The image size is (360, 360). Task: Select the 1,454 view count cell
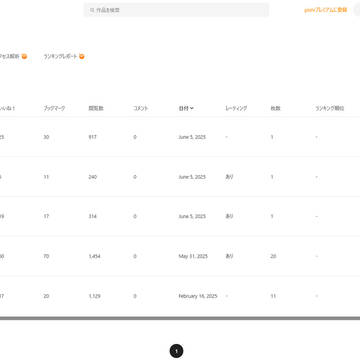tap(94, 256)
